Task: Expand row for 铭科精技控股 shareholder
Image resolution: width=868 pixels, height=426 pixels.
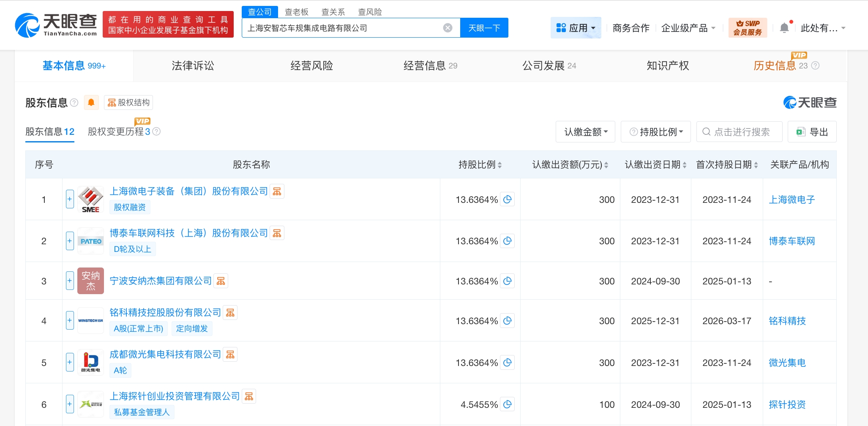Action: pos(70,320)
